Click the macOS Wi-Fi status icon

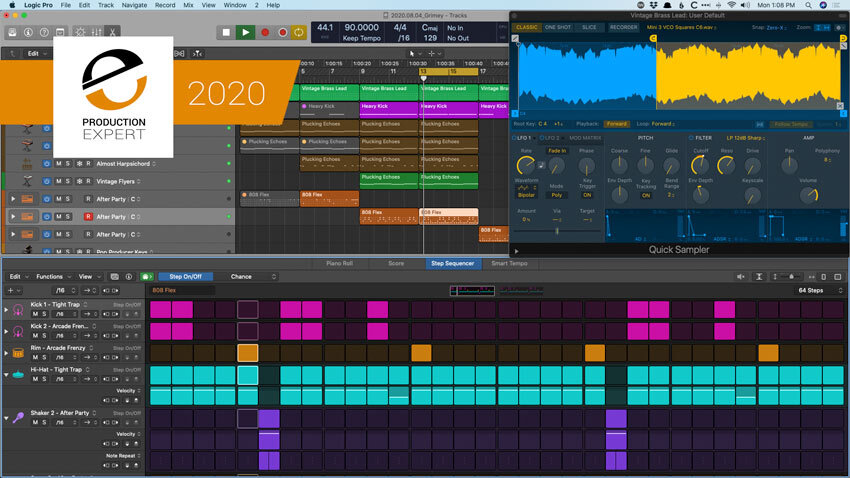click(x=731, y=5)
